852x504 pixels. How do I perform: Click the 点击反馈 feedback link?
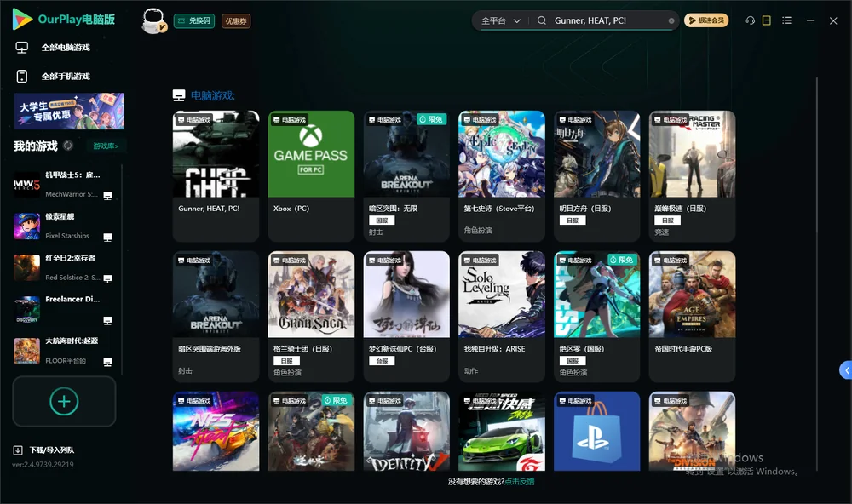click(x=520, y=481)
